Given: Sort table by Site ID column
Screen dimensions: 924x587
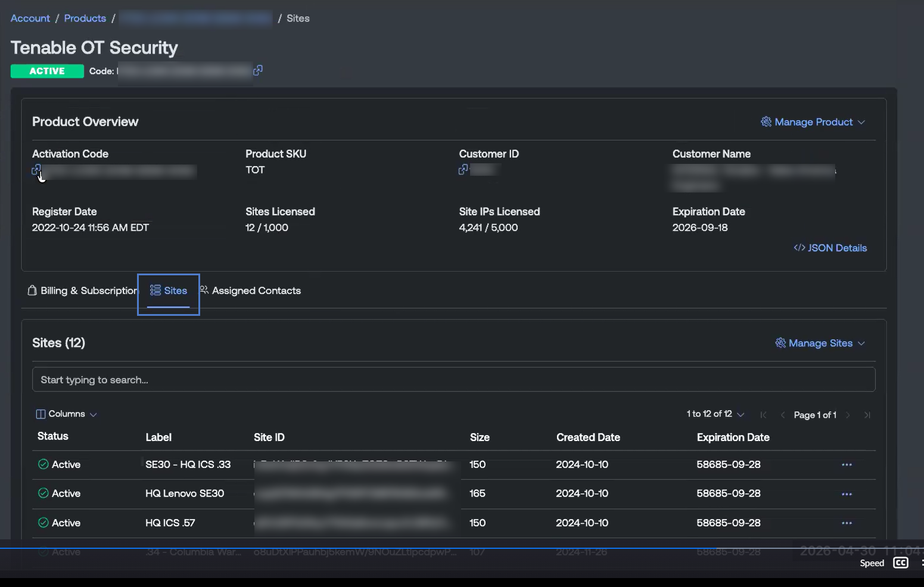Looking at the screenshot, I should pos(269,437).
